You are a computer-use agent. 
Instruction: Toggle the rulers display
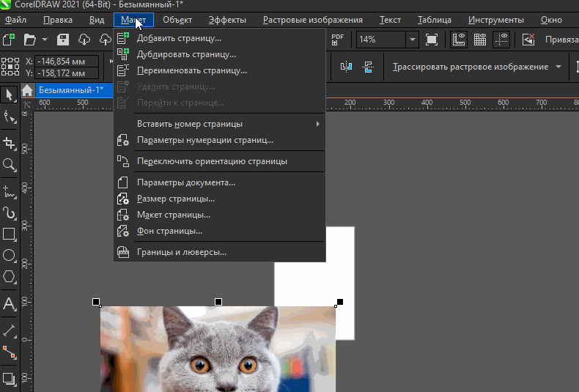[458, 39]
